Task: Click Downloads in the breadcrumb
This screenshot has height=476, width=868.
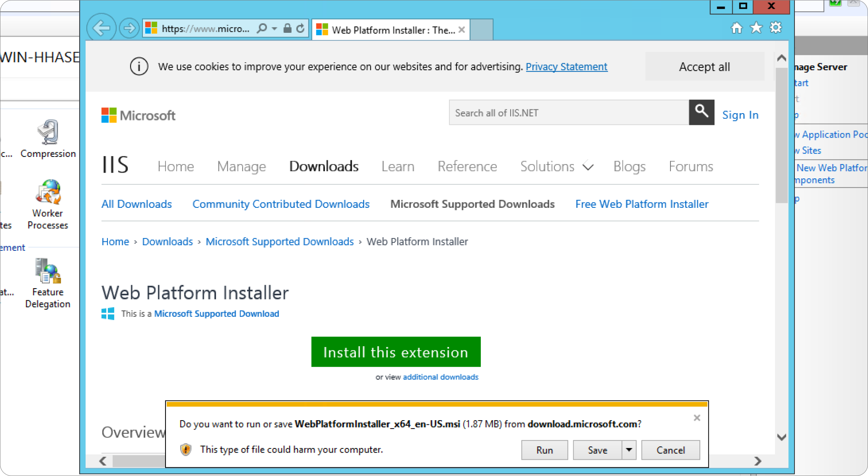Action: point(167,241)
